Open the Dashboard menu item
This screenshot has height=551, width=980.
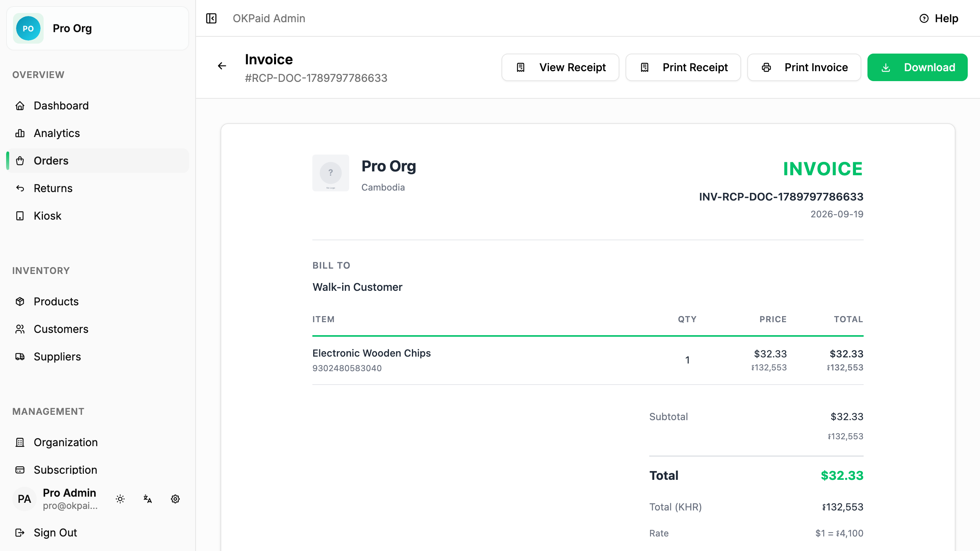click(98, 106)
